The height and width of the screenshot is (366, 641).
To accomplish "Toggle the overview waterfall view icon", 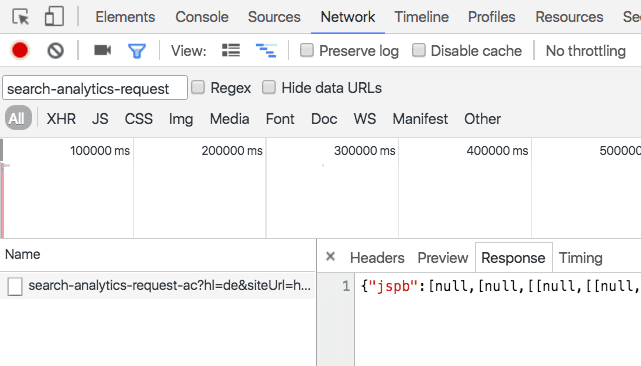I will 266,51.
